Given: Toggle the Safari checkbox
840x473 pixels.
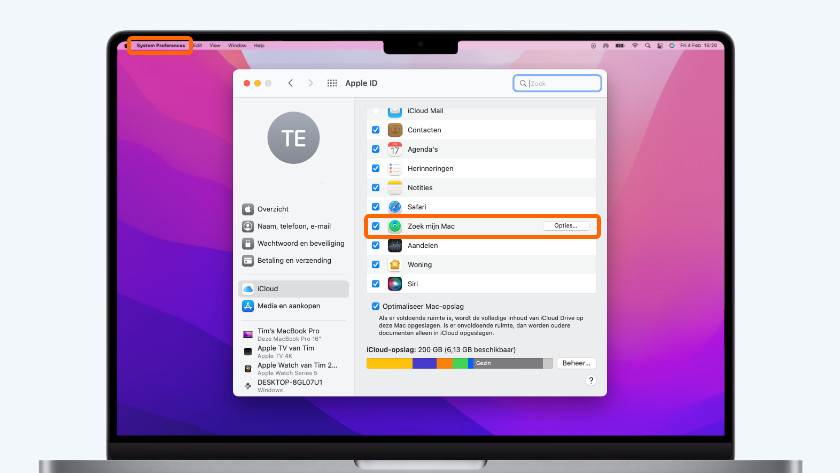Looking at the screenshot, I should pos(376,207).
